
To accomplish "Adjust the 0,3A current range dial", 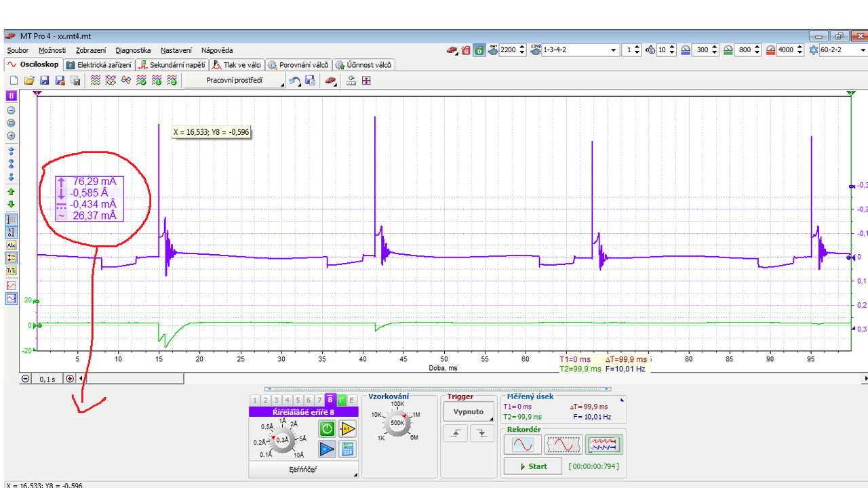I will pos(282,439).
